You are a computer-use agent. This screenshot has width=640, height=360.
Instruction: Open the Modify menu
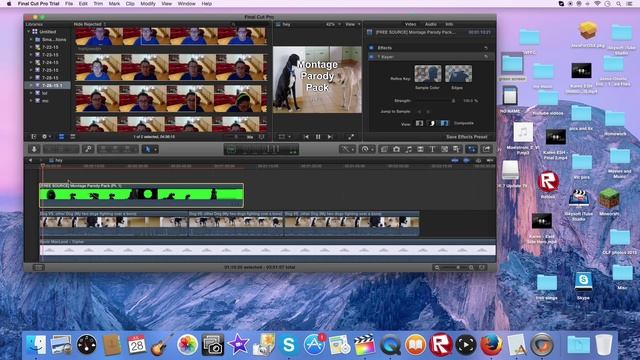click(x=148, y=4)
